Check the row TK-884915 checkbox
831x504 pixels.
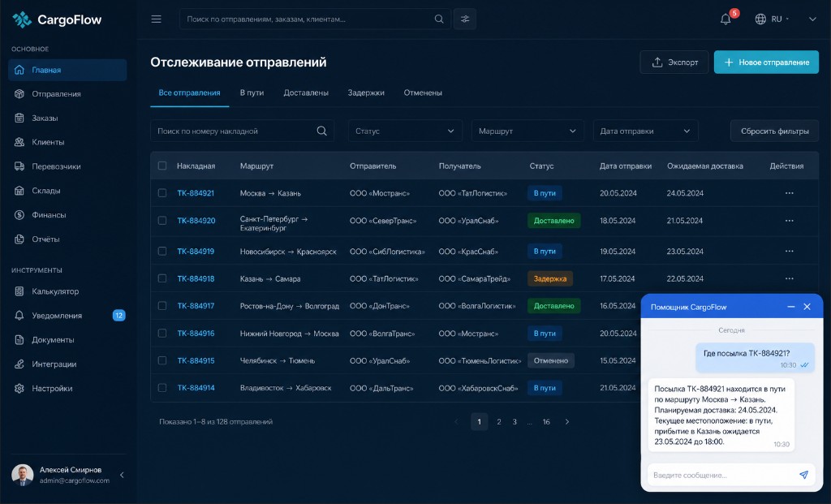tap(162, 360)
